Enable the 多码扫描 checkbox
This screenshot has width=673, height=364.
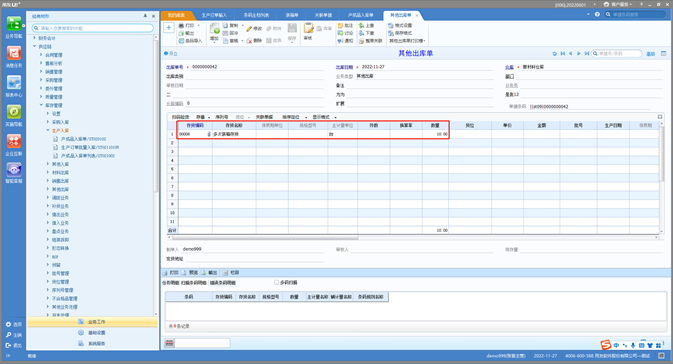(276, 282)
